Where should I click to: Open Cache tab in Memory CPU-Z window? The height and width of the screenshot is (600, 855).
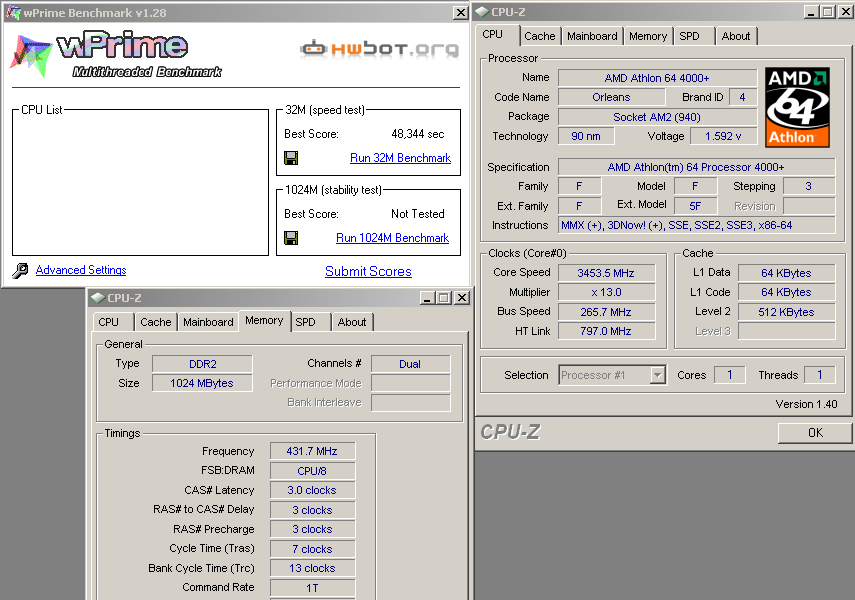click(x=155, y=322)
